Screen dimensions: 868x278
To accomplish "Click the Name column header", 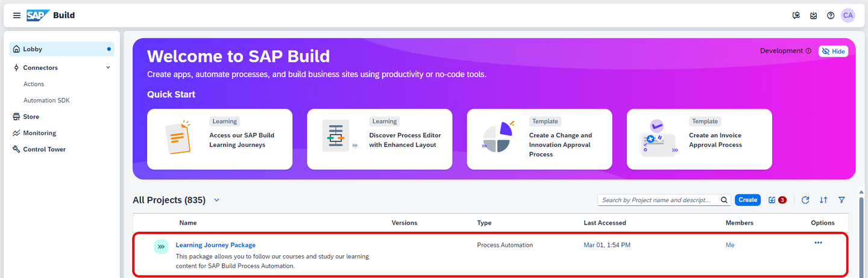I will 188,223.
